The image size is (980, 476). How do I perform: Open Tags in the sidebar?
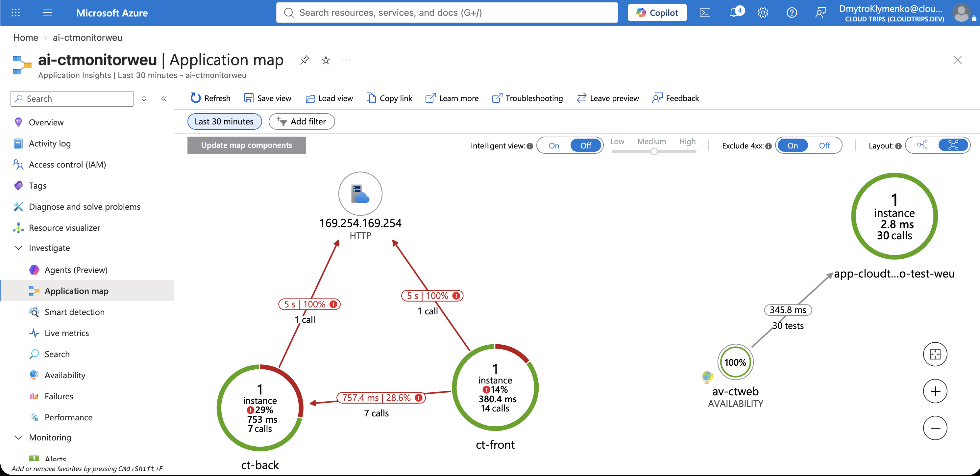(x=87, y=185)
